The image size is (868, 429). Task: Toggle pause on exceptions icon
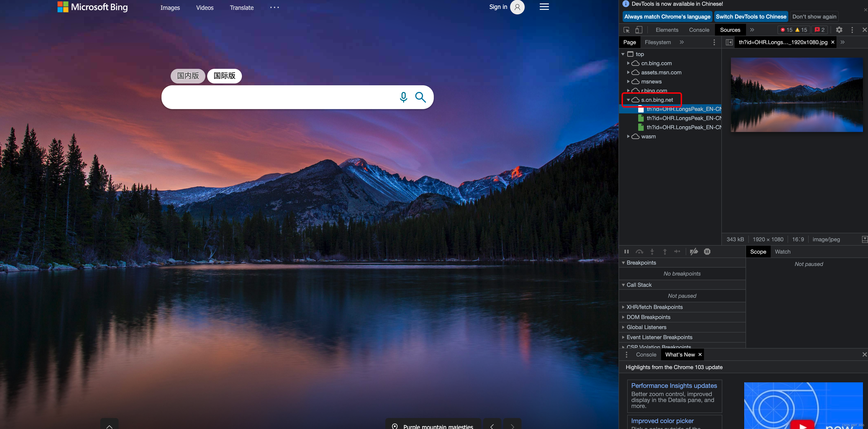[707, 252]
